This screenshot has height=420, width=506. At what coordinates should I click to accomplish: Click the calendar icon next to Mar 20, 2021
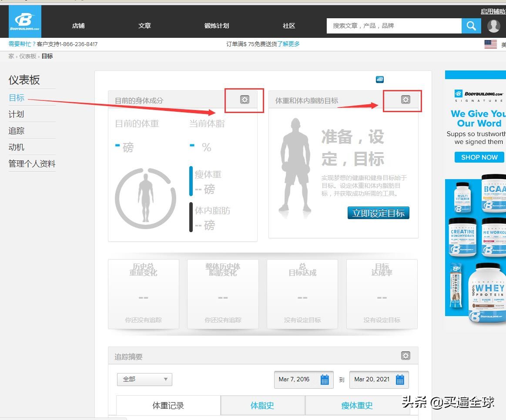click(x=400, y=379)
